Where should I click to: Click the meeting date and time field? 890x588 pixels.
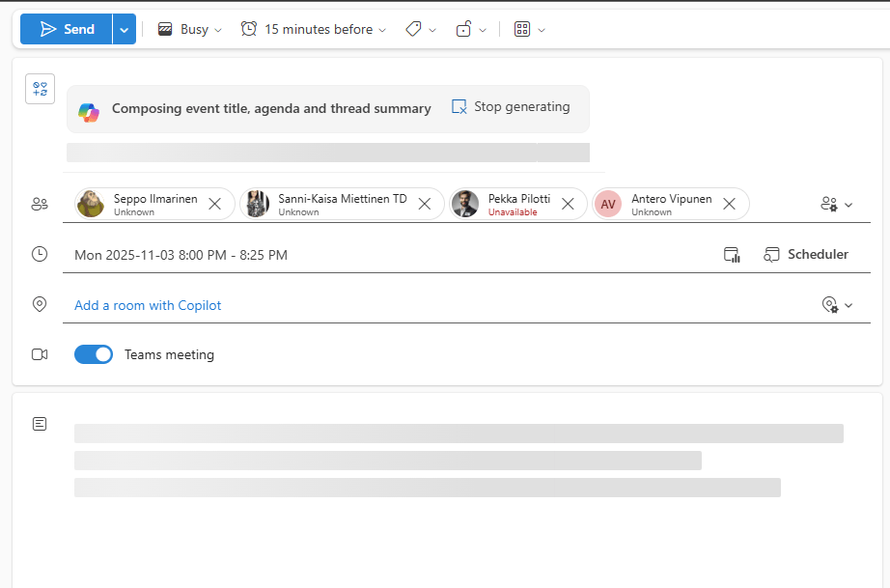181,255
